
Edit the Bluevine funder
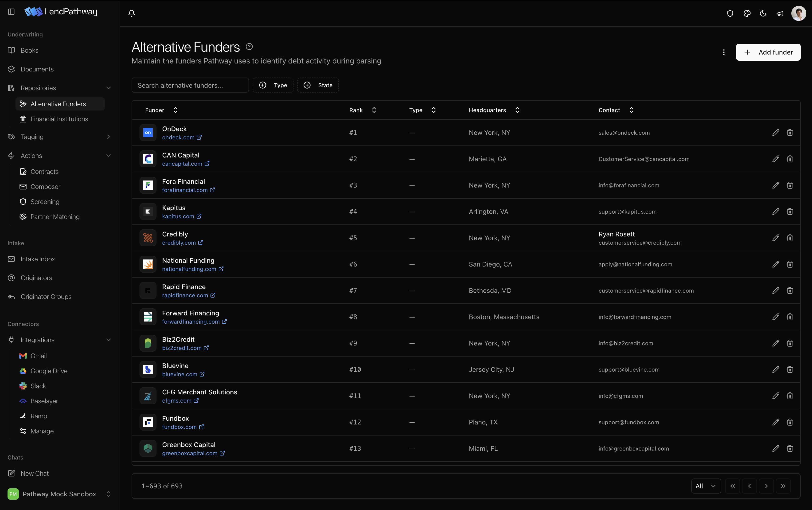pos(776,369)
